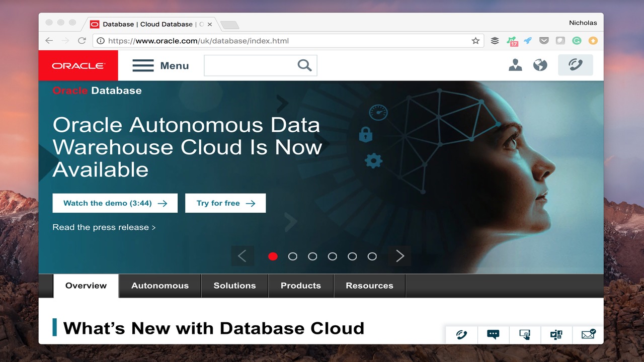Open the Oracle hamburger Menu
The image size is (644, 362).
coord(160,65)
